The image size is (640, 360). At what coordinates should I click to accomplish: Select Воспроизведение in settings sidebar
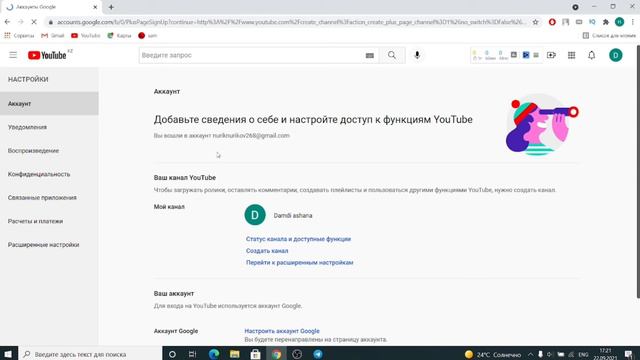pos(49,151)
